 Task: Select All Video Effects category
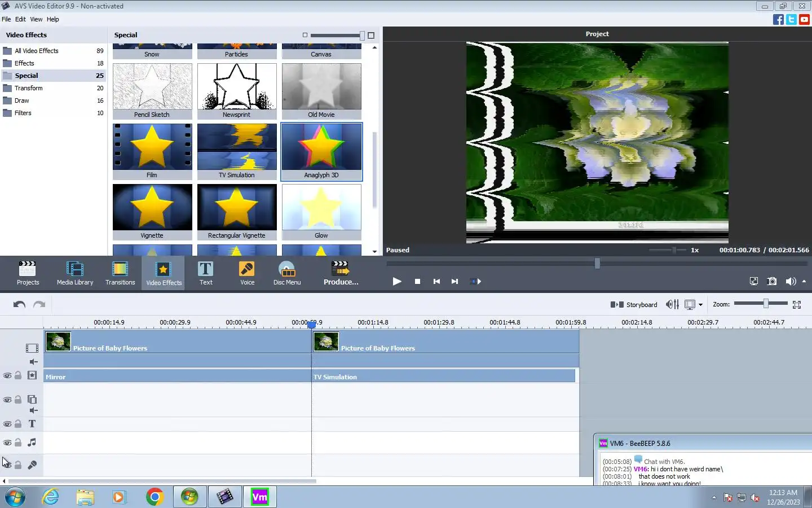[x=53, y=51]
